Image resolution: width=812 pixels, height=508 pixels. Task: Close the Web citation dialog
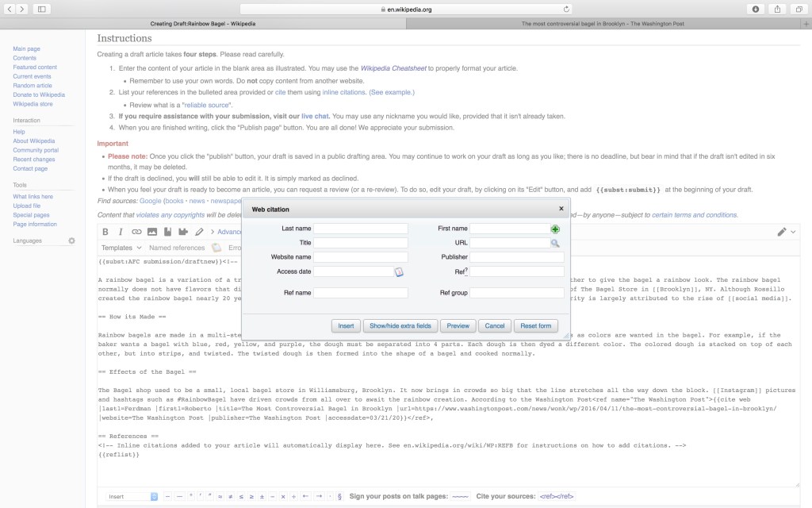561,209
